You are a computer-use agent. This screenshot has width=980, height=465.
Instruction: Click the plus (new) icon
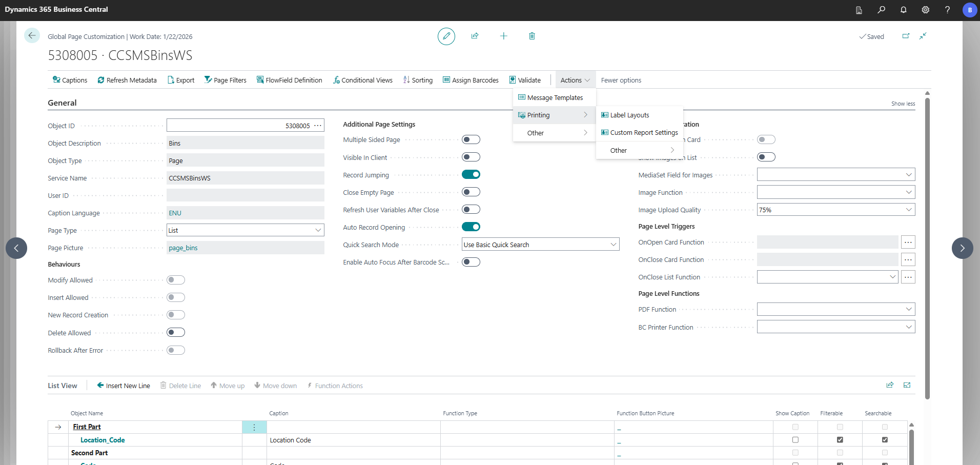504,36
